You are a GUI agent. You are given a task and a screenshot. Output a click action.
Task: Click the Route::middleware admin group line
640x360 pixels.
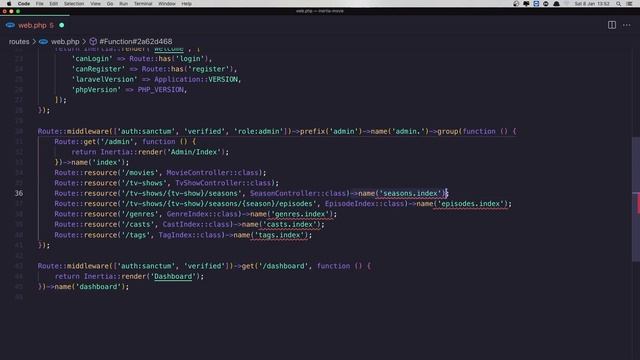277,131
